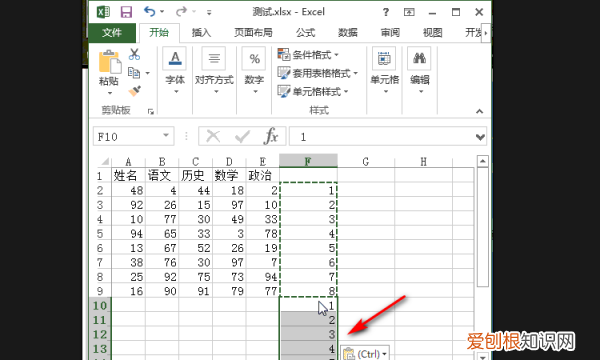Select row 5 header

pyautogui.click(x=100, y=233)
